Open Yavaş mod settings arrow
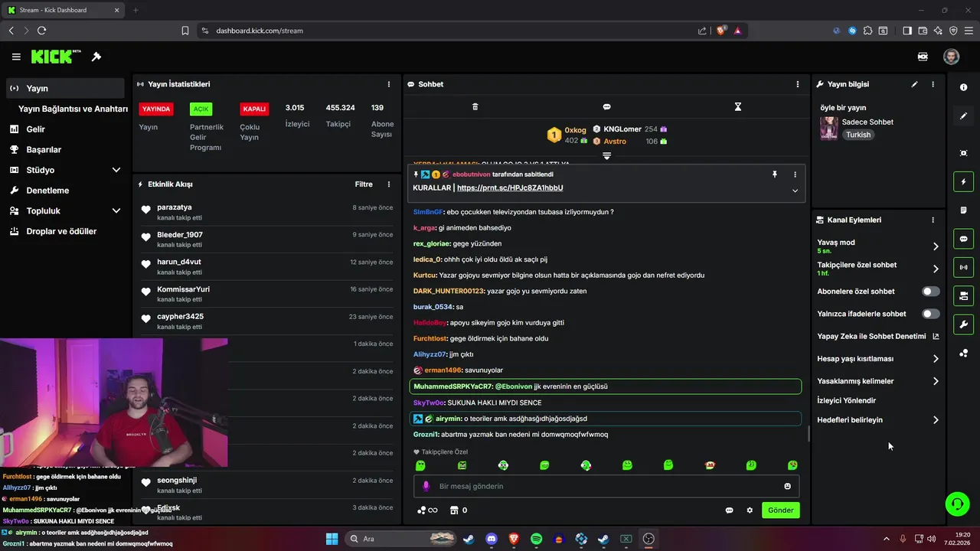The image size is (980, 551). point(936,246)
